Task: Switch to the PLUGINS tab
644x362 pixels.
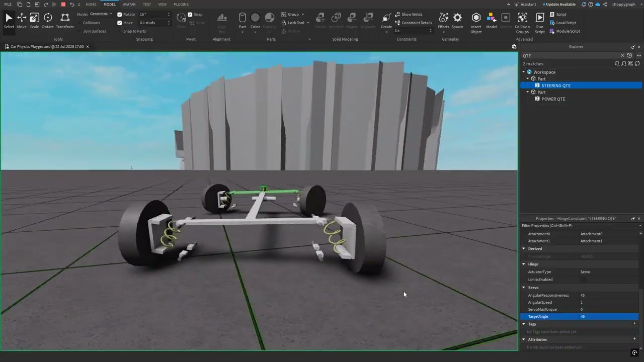Action: tap(181, 5)
